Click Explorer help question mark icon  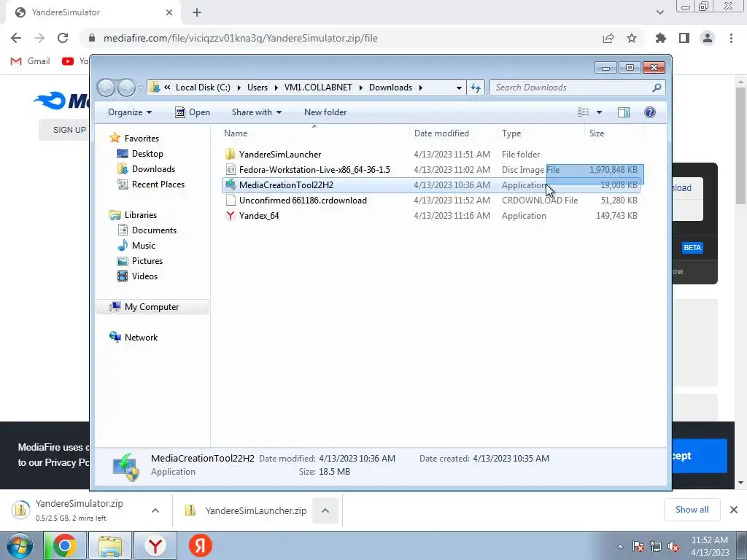649,112
